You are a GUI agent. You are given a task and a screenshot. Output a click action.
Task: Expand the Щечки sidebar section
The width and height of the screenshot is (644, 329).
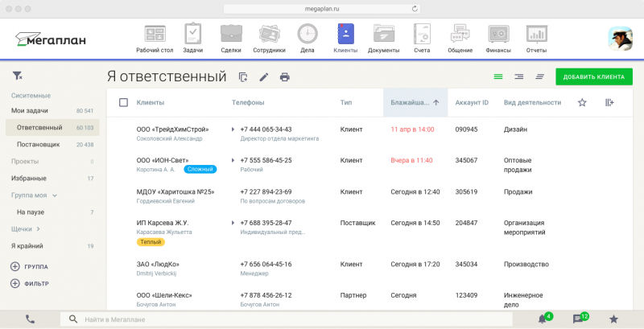pyautogui.click(x=39, y=229)
